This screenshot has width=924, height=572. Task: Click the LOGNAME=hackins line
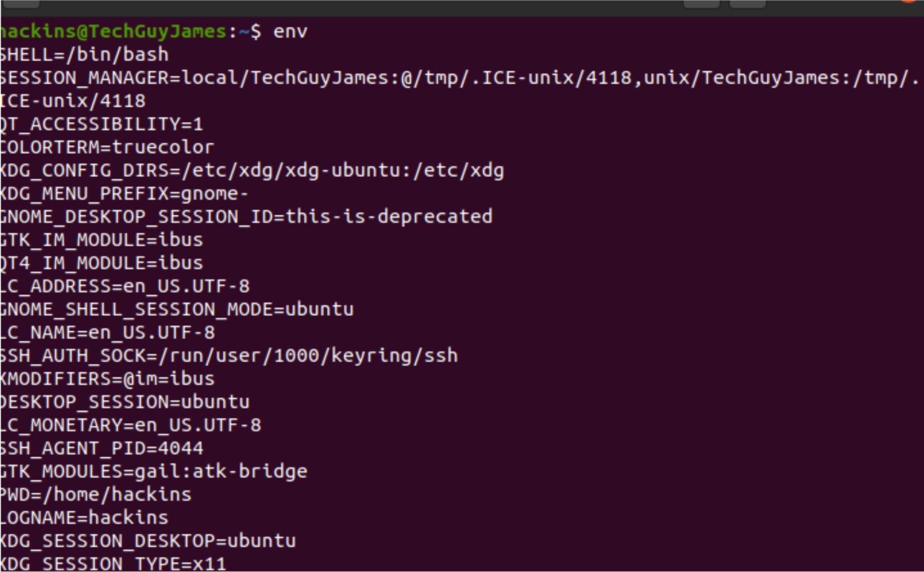click(84, 518)
